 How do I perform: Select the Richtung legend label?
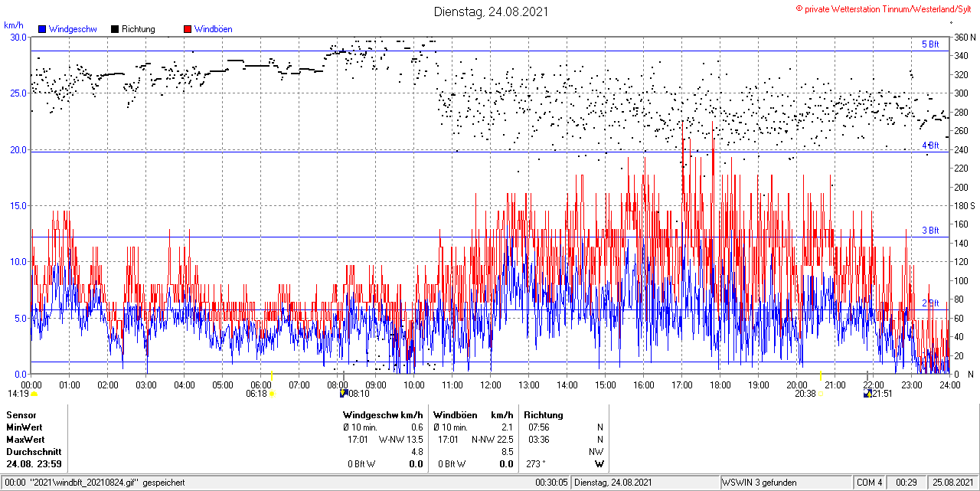[x=139, y=29]
